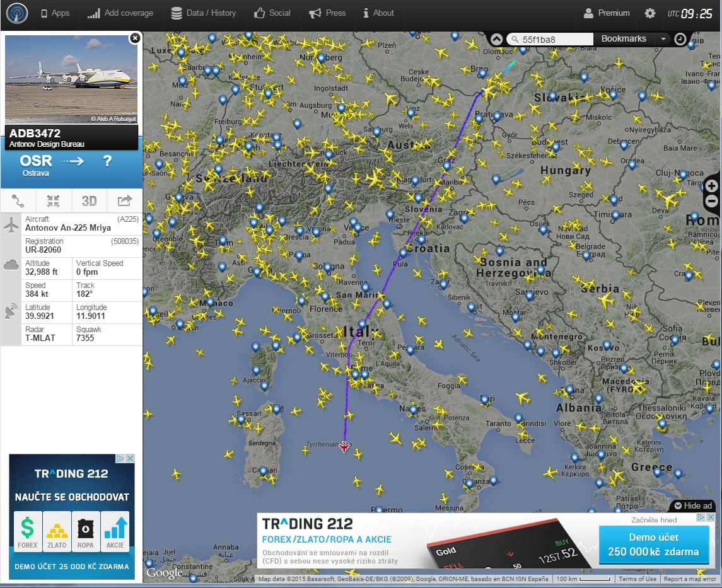Click the AdChoices icon on sidebar ad
This screenshot has height=588, width=722.
tap(120, 458)
